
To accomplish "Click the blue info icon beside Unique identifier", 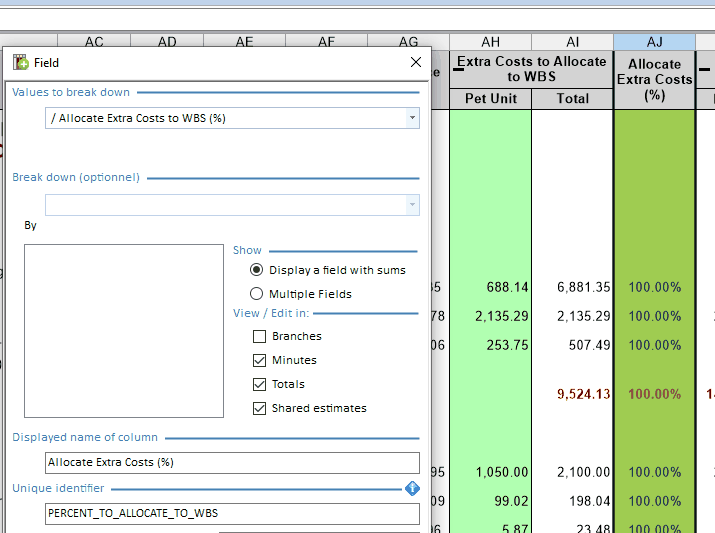I will click(x=412, y=488).
